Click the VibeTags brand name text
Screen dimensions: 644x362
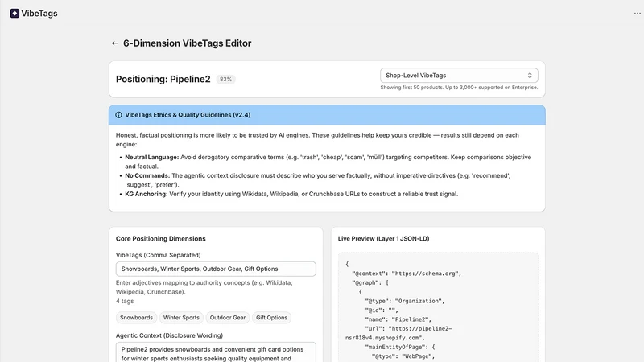(39, 14)
